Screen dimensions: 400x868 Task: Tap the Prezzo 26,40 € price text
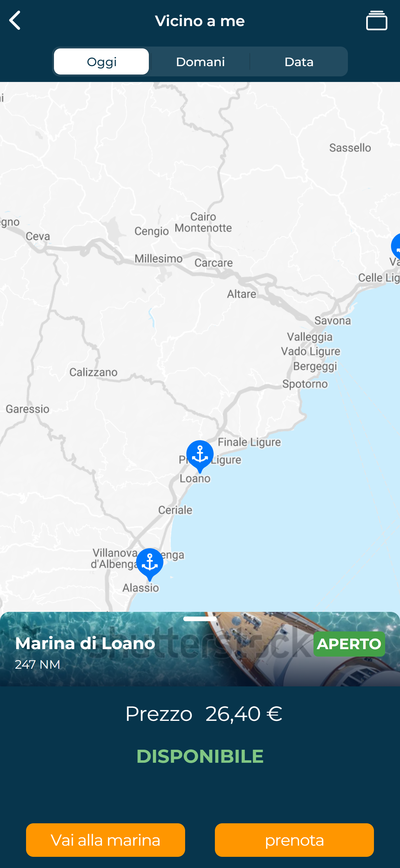(204, 714)
